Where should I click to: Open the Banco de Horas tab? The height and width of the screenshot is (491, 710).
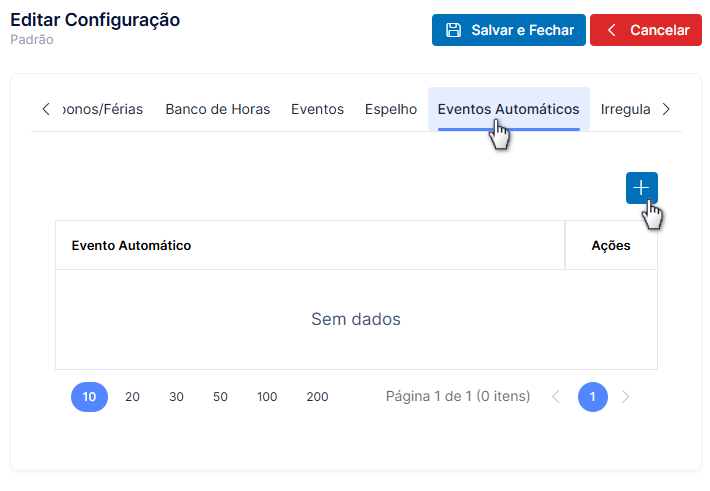click(x=218, y=109)
